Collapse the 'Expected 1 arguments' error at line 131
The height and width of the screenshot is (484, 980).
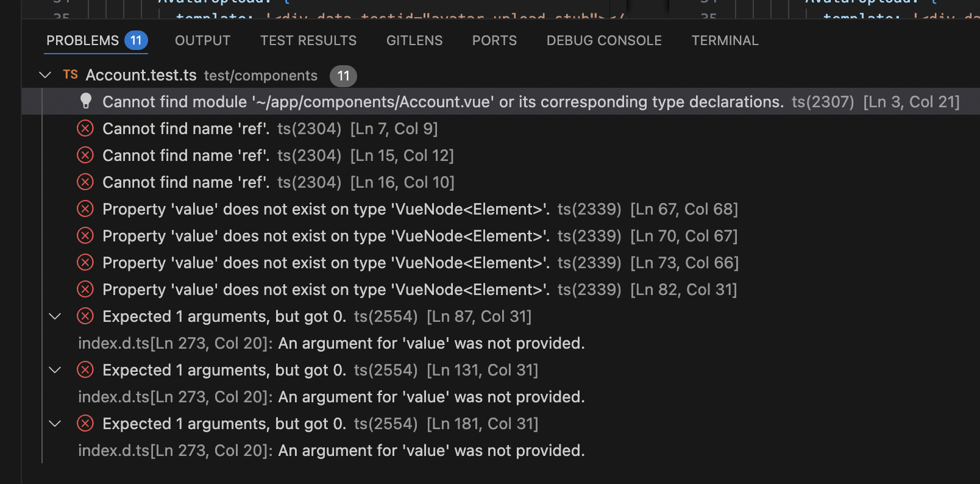(55, 369)
